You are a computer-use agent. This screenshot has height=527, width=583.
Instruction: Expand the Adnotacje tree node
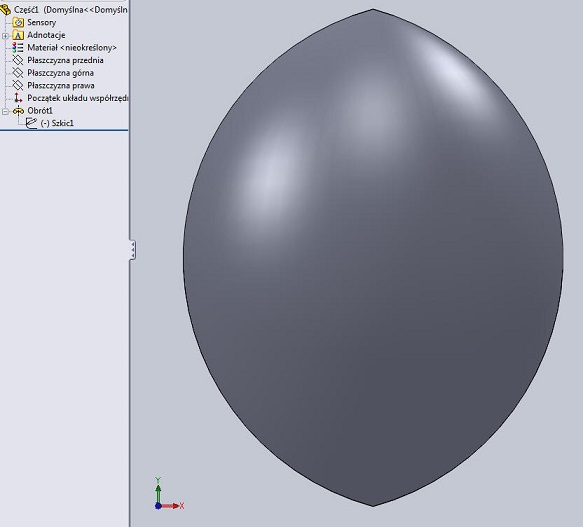point(5,36)
